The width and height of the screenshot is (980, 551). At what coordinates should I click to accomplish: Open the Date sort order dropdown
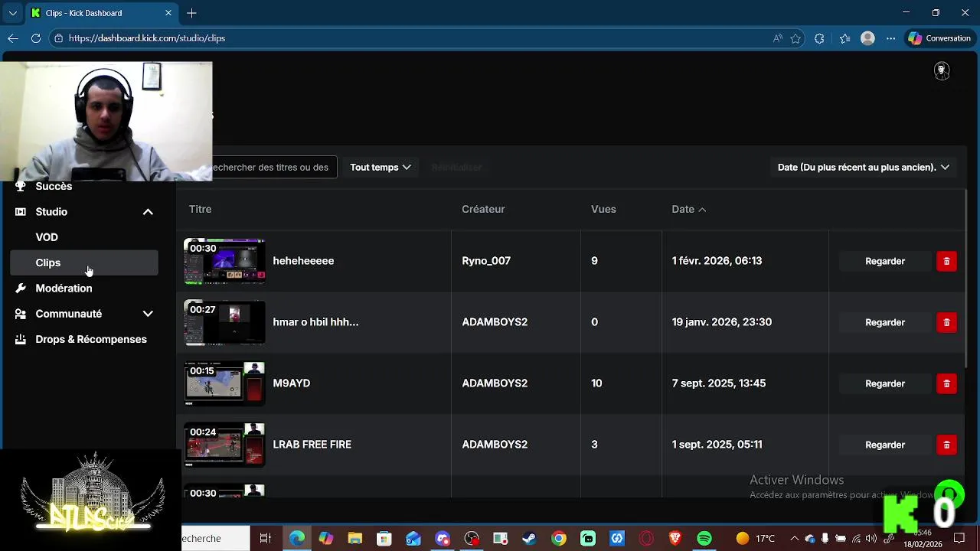(863, 167)
